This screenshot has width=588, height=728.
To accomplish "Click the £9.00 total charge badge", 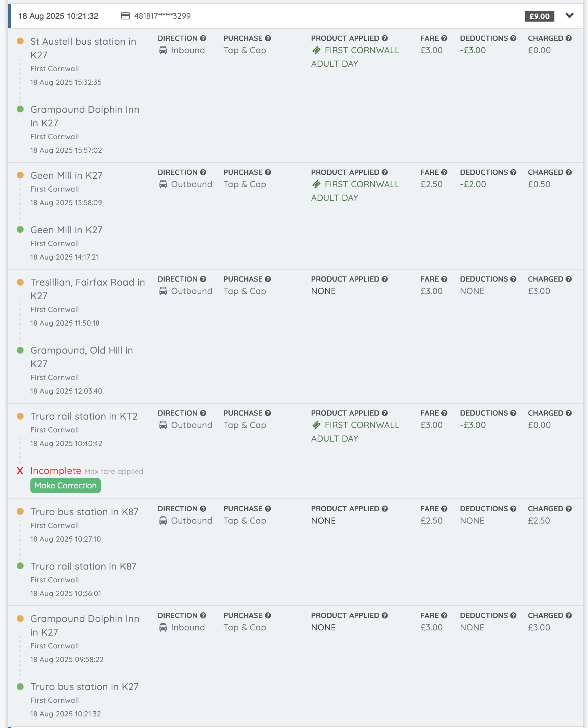I will [539, 16].
